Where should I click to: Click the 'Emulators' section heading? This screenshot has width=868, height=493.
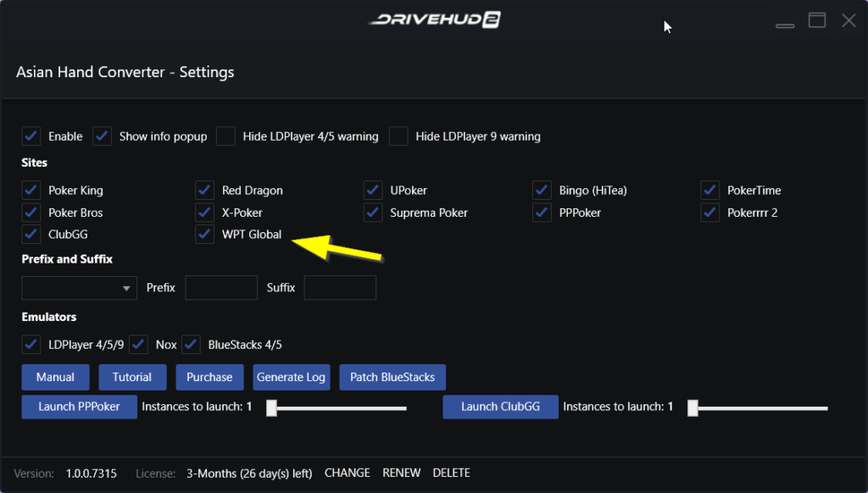(49, 317)
